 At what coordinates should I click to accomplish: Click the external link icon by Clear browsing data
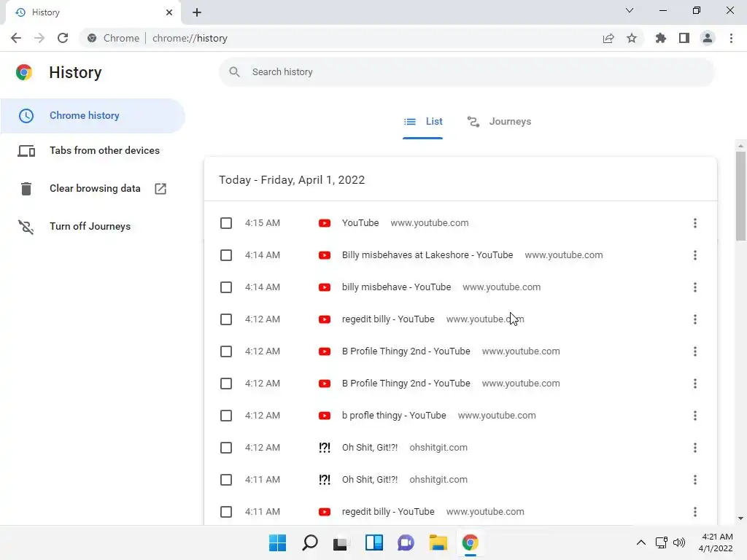pos(160,189)
